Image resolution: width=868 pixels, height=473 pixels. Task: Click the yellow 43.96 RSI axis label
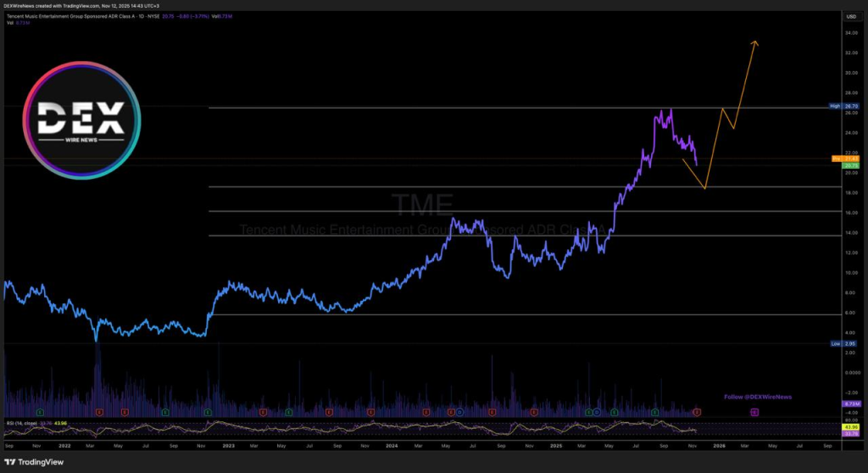click(x=850, y=427)
